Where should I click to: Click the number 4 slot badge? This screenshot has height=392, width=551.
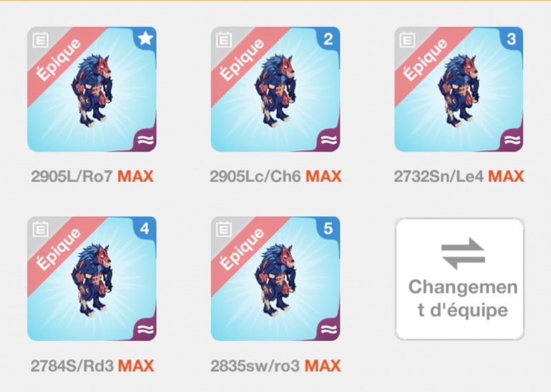pos(145,229)
